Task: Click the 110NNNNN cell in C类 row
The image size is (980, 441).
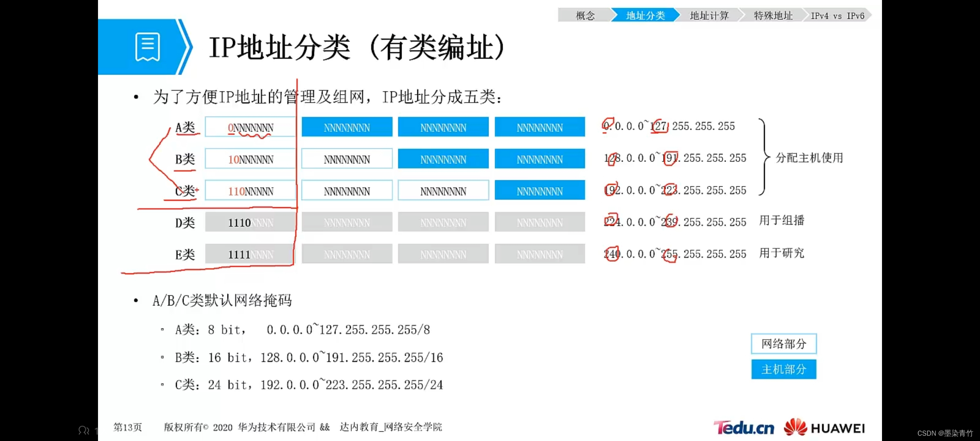Action: [250, 191]
